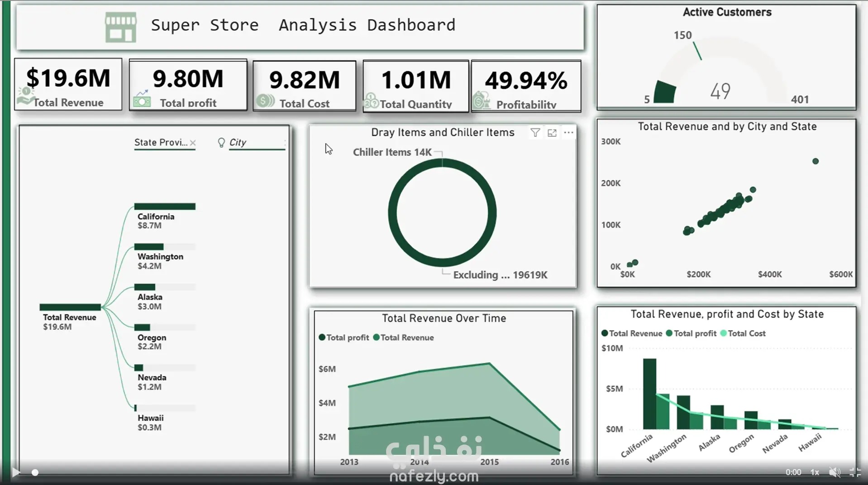Open the City level header dropdown

point(257,143)
